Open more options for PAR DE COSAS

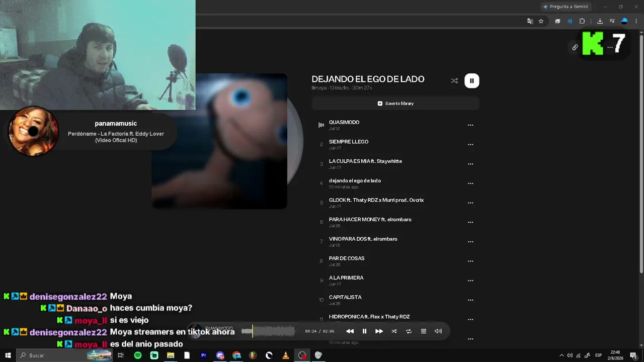tap(470, 261)
